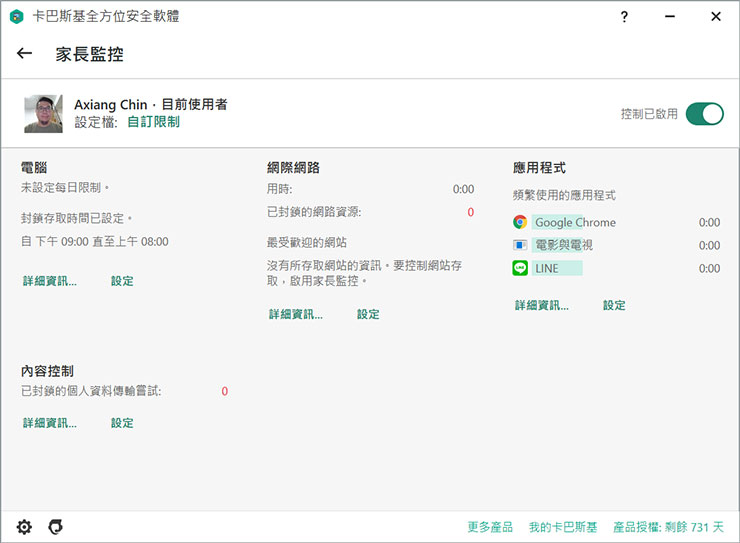Go back with the left arrow icon
Image resolution: width=740 pixels, height=543 pixels.
point(25,53)
